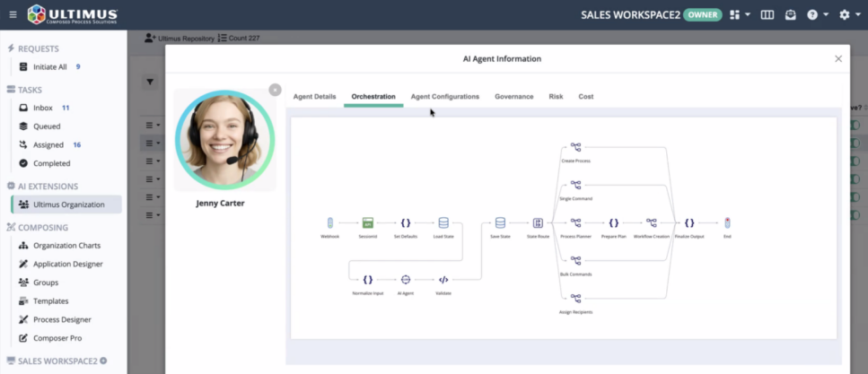Viewport: 868px width, 374px height.
Task: Open the Agent Configurations tab
Action: pyautogui.click(x=444, y=96)
